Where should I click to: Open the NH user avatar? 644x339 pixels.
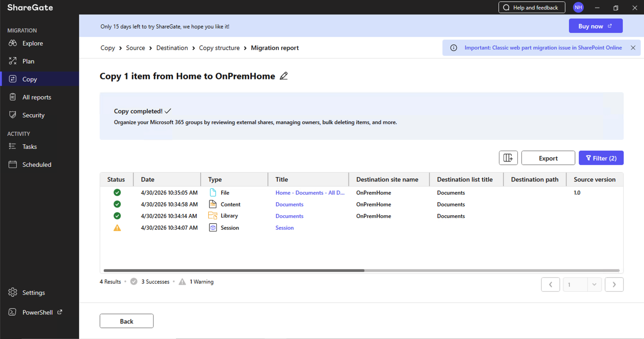tap(578, 7)
